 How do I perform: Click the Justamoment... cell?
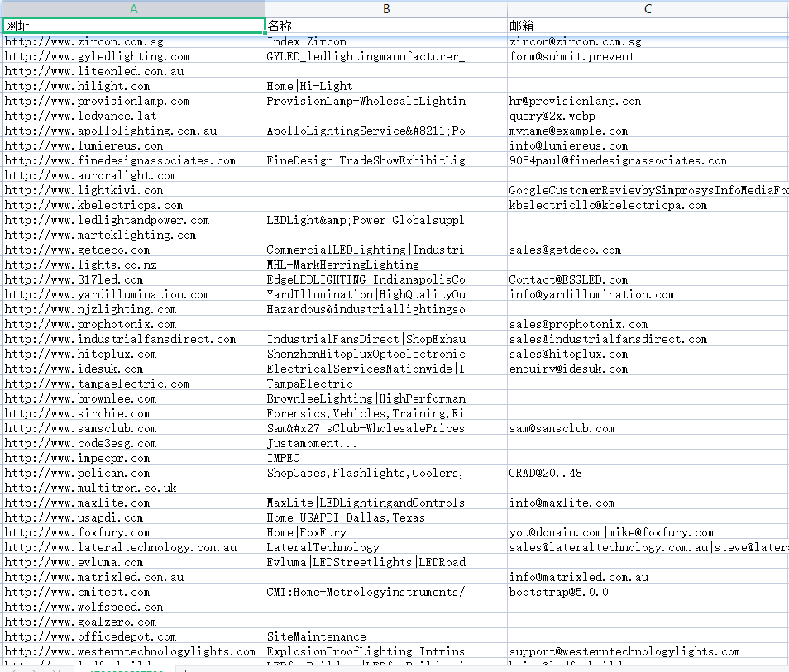tap(386, 443)
